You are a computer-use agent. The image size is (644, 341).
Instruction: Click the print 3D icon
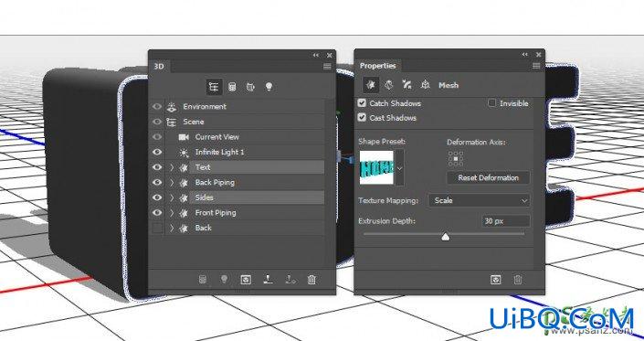pos(290,280)
